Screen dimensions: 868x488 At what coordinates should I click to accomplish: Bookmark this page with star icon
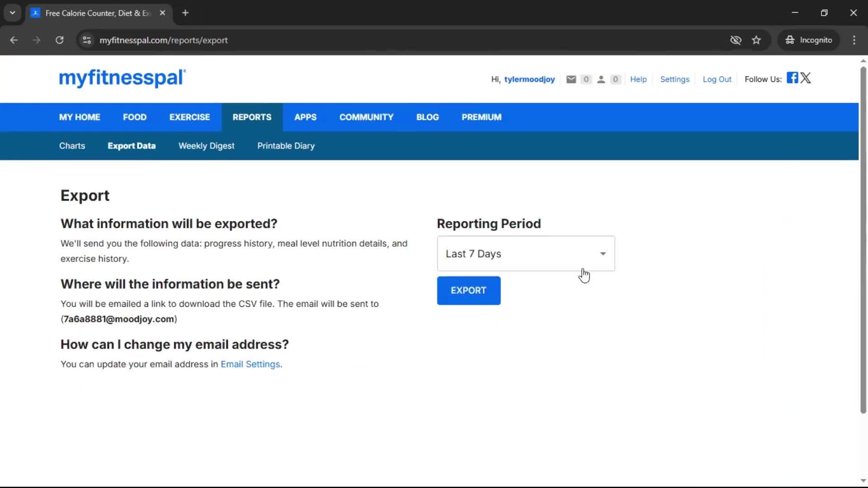point(756,40)
